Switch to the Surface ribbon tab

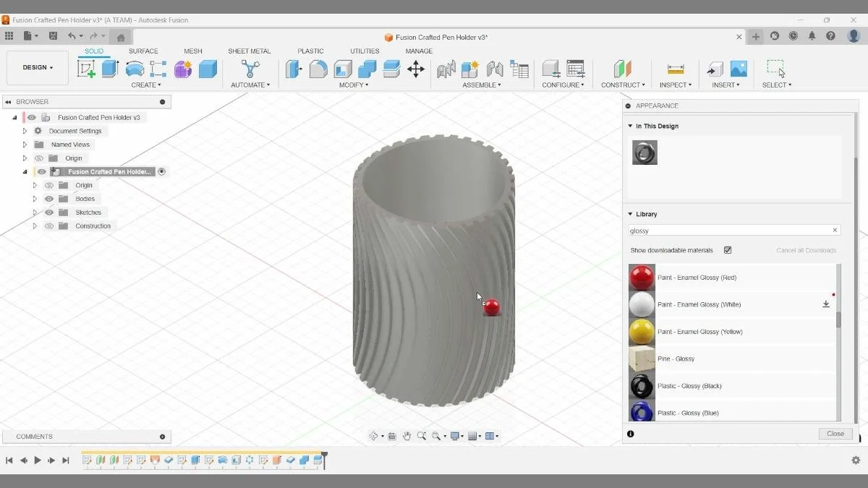(x=143, y=51)
